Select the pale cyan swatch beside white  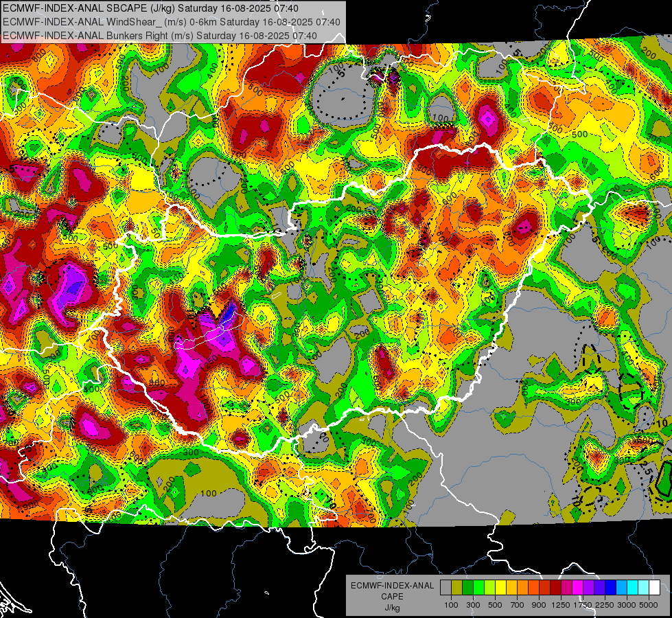(x=644, y=587)
